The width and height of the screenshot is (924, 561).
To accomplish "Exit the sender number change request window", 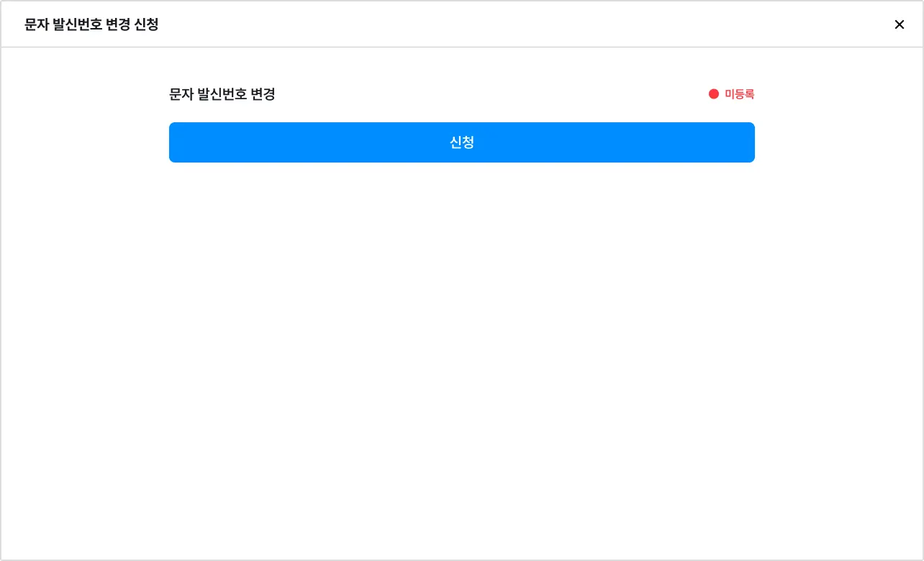I will coord(899,24).
